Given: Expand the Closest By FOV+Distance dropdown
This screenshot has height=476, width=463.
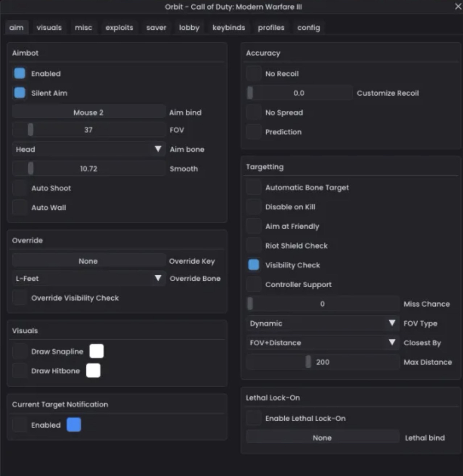Looking at the screenshot, I should tap(323, 342).
